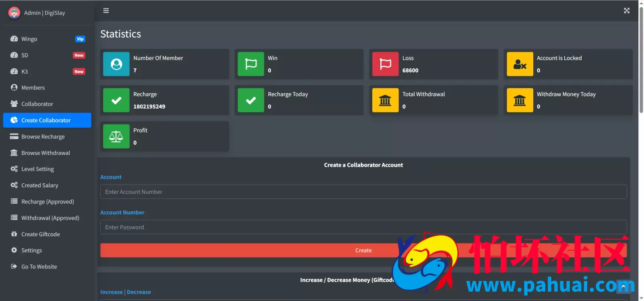Click the Enter Password field
This screenshot has width=644, height=301.
click(363, 227)
